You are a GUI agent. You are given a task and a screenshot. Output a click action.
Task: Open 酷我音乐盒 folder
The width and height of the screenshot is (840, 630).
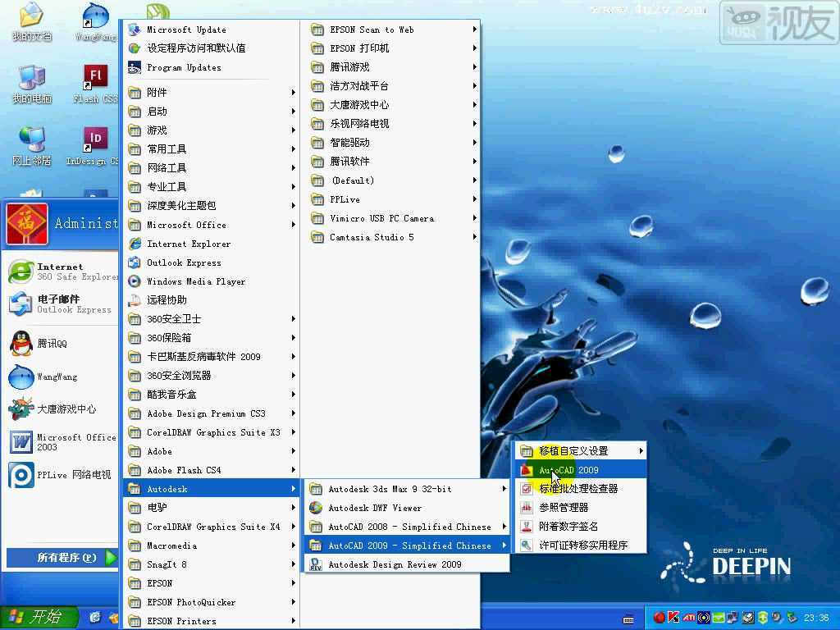(x=211, y=395)
